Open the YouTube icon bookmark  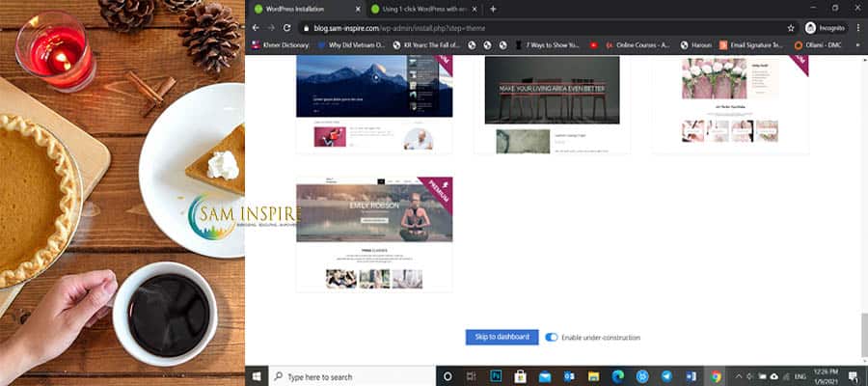593,45
